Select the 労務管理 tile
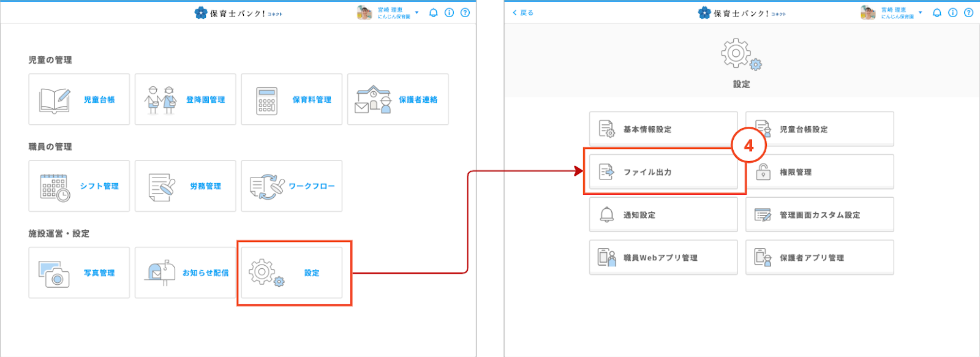 [185, 186]
